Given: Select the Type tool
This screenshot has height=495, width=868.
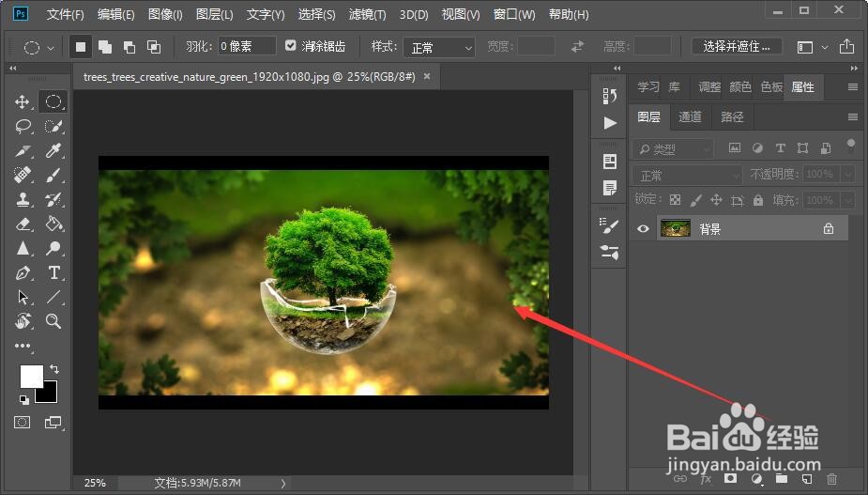Looking at the screenshot, I should pyautogui.click(x=53, y=272).
